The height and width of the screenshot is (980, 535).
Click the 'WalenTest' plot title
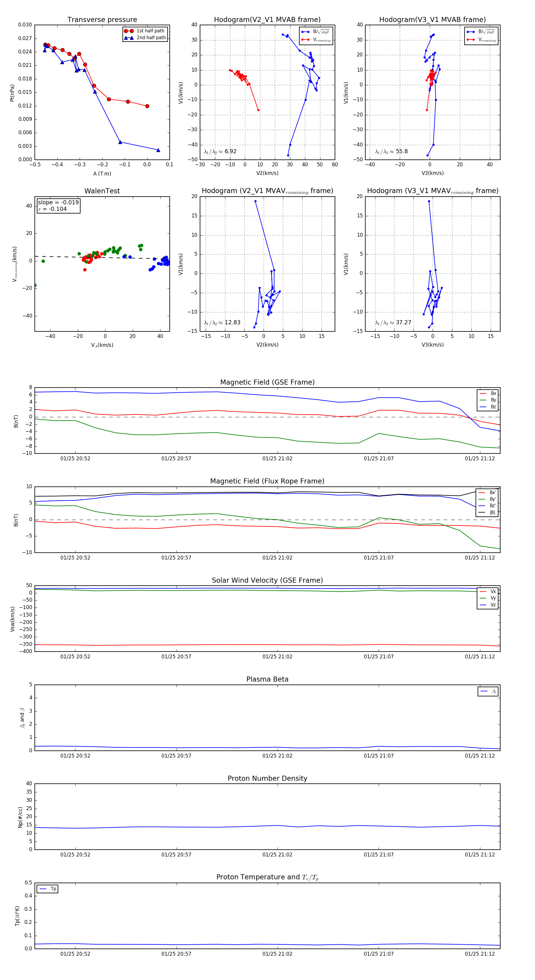102,191
